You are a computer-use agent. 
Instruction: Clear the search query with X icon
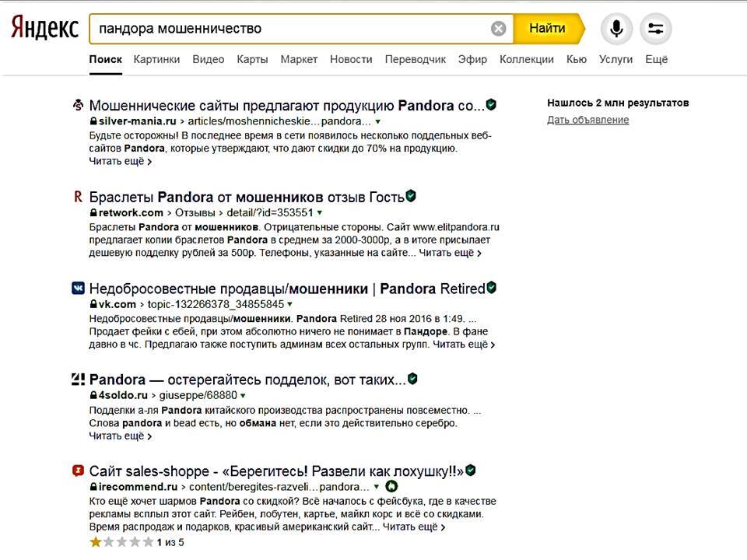coord(499,29)
